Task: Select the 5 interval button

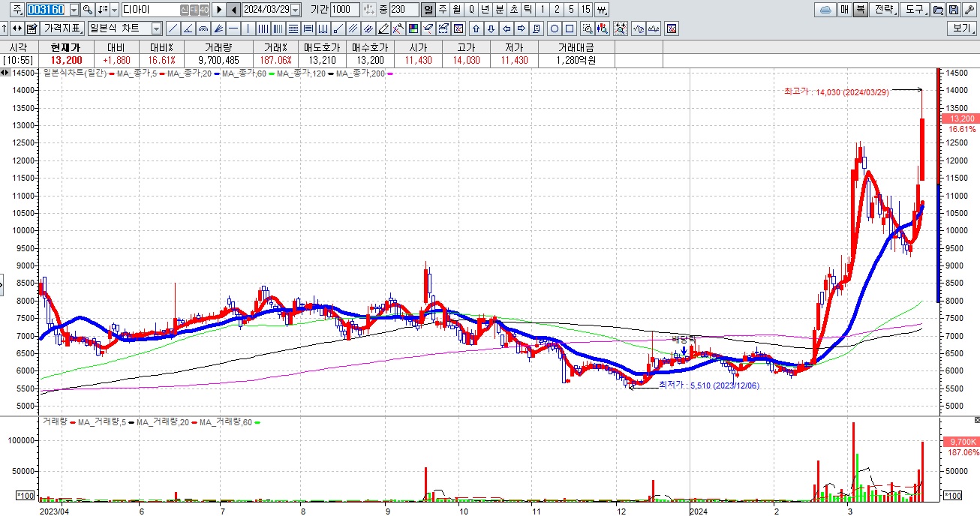Action: pos(571,10)
